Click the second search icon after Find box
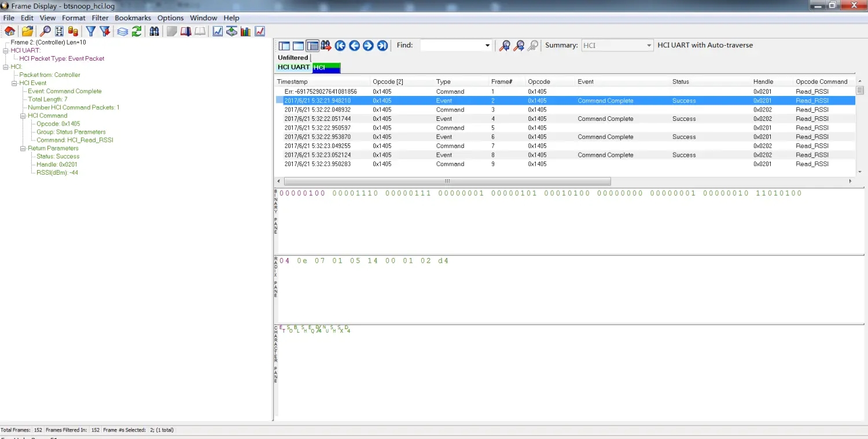Image resolution: width=868 pixels, height=439 pixels. click(x=518, y=46)
